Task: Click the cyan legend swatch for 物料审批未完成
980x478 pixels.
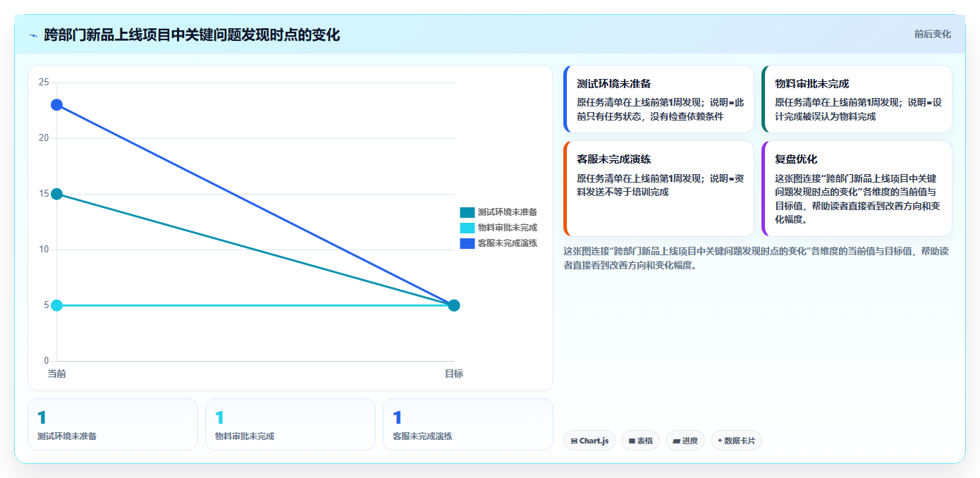Action: click(467, 228)
